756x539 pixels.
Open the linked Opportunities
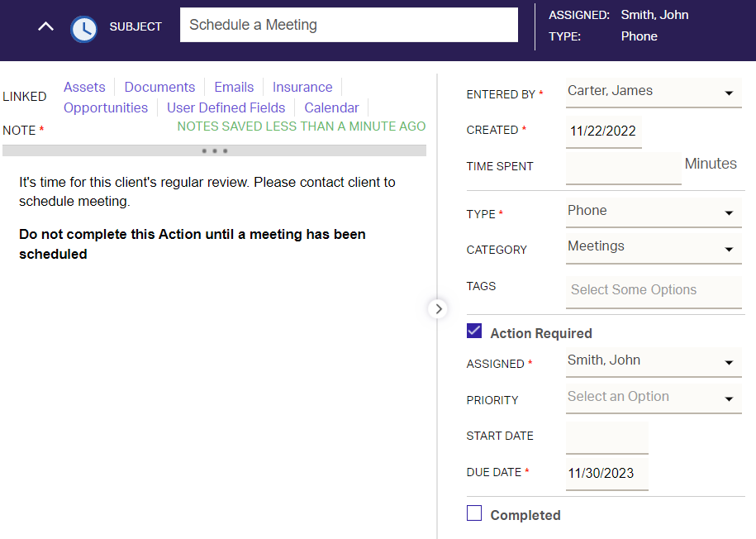coord(106,107)
